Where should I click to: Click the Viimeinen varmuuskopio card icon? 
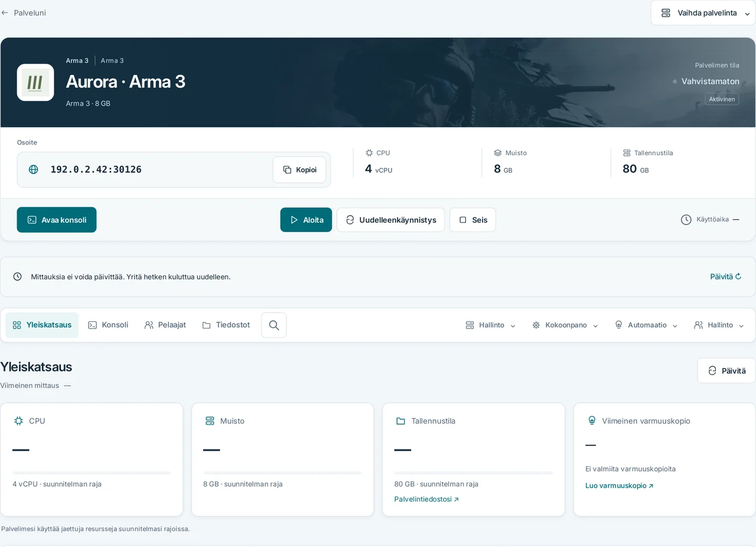click(x=592, y=421)
